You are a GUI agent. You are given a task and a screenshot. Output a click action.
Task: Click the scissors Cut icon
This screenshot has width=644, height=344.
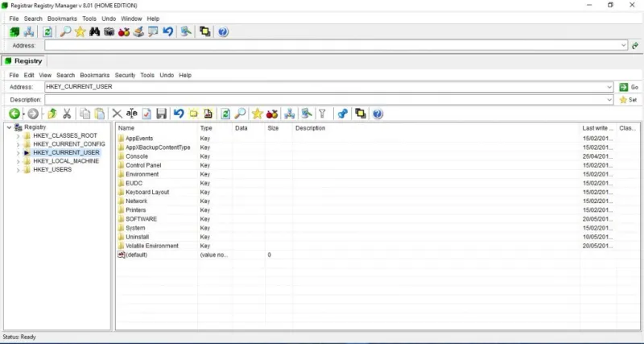pyautogui.click(x=67, y=114)
